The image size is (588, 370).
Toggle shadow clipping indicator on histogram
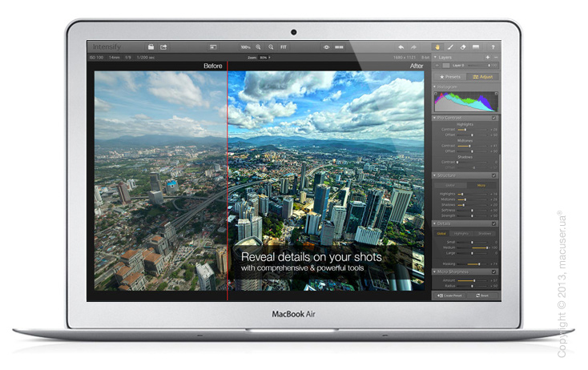tap(436, 94)
